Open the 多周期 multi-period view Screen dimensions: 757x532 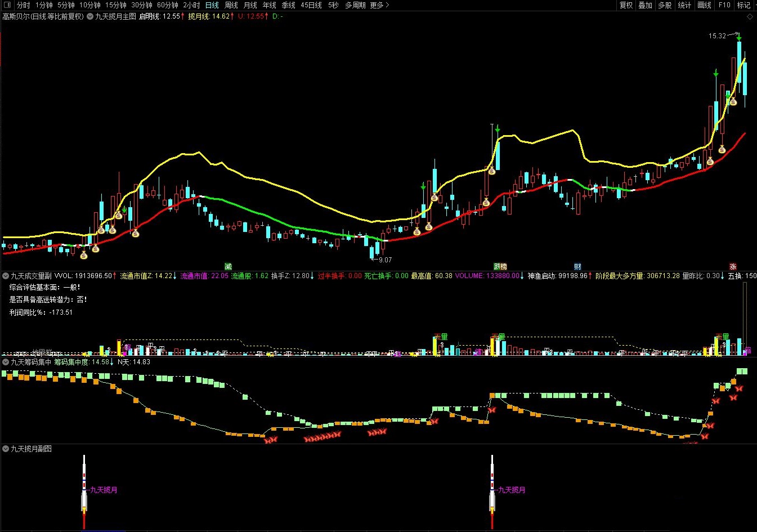[x=355, y=5]
